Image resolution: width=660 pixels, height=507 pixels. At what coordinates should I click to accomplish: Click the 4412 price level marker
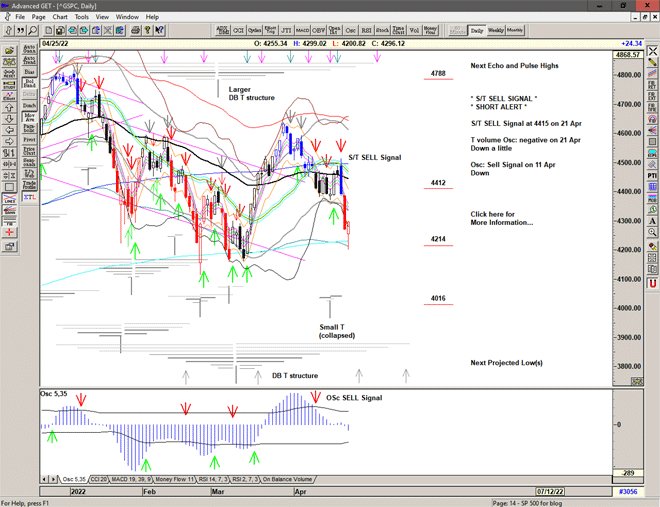pyautogui.click(x=437, y=183)
